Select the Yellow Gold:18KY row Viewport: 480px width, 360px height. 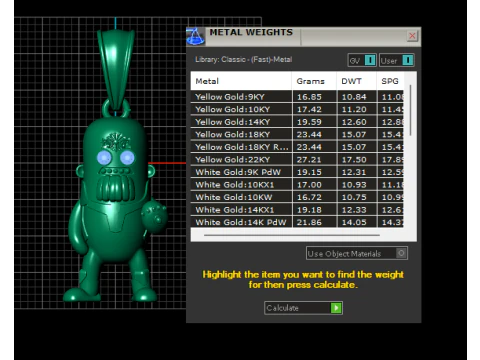point(297,135)
